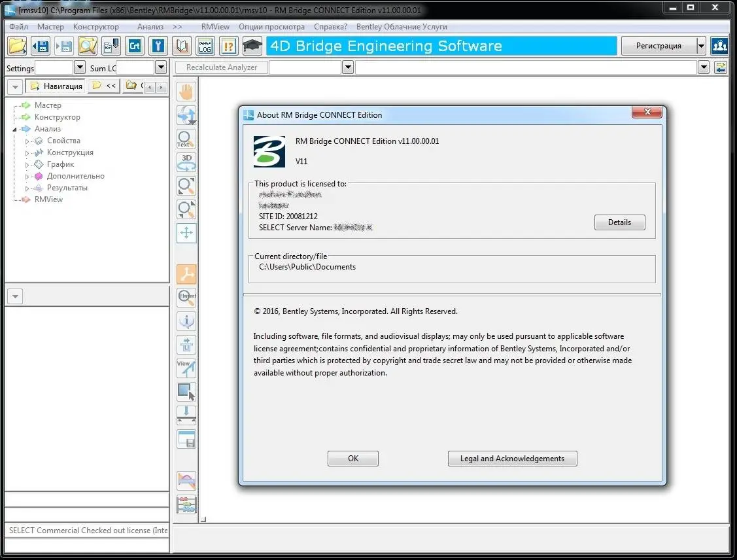Click the Recalculate Analyzer button
737x560 pixels.
[x=222, y=67]
